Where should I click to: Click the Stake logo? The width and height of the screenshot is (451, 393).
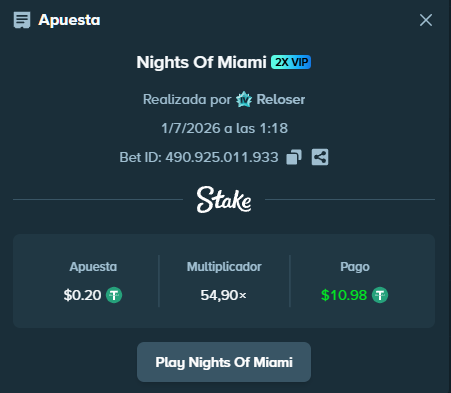tap(224, 200)
